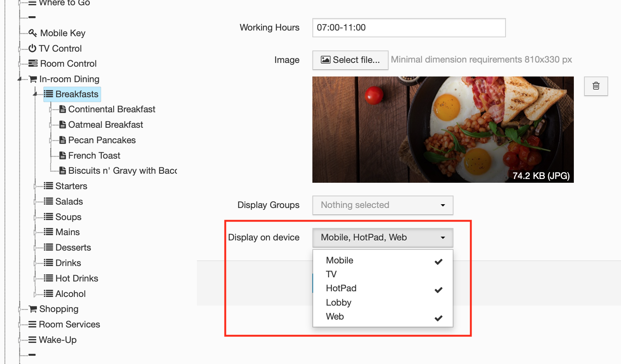Screen dimensions: 621x364
Task: Collapse the In-room Dining tree node
Action: pos(20,79)
